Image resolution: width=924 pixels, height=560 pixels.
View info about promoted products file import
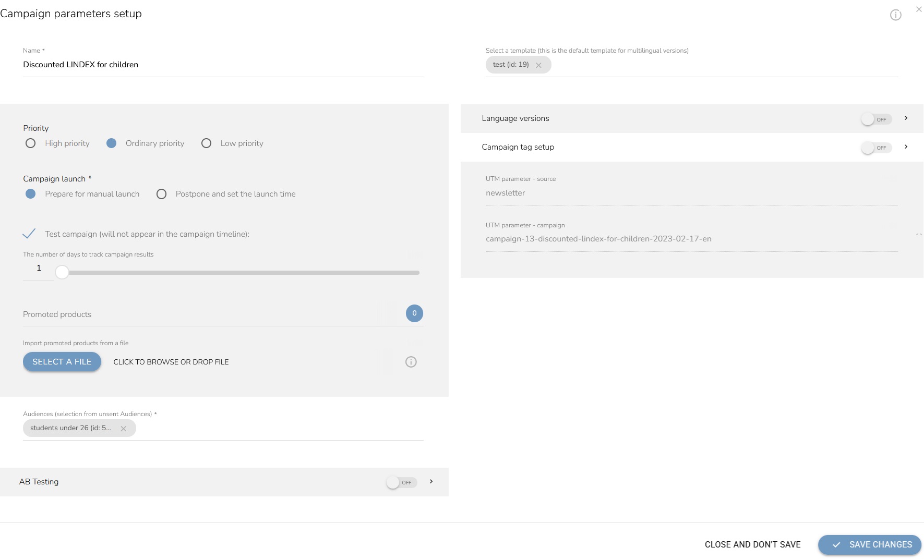[x=411, y=362]
